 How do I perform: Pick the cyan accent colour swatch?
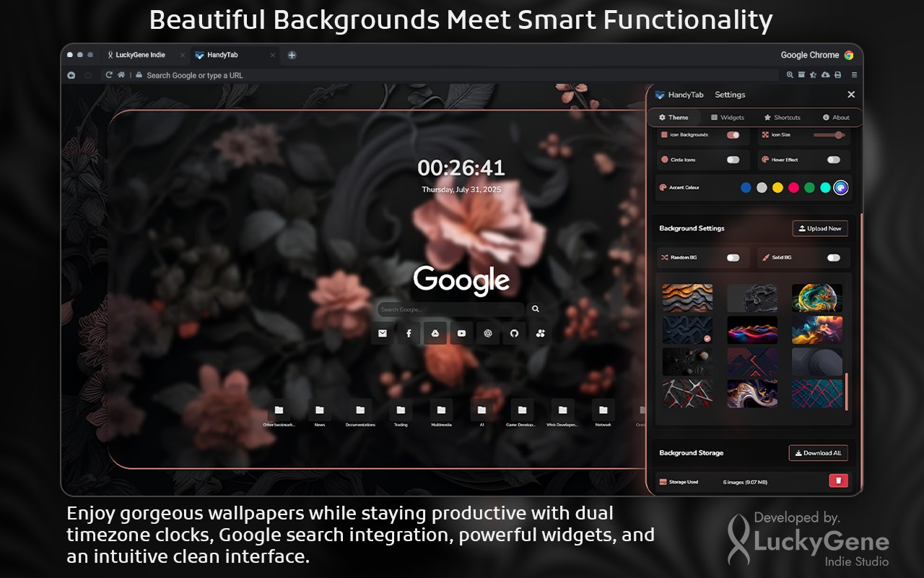(825, 188)
